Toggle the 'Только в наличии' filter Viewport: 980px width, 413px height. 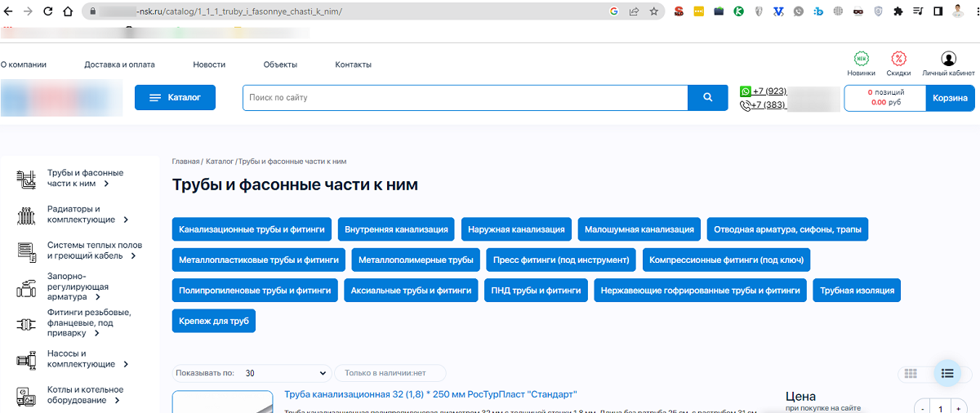pos(390,373)
